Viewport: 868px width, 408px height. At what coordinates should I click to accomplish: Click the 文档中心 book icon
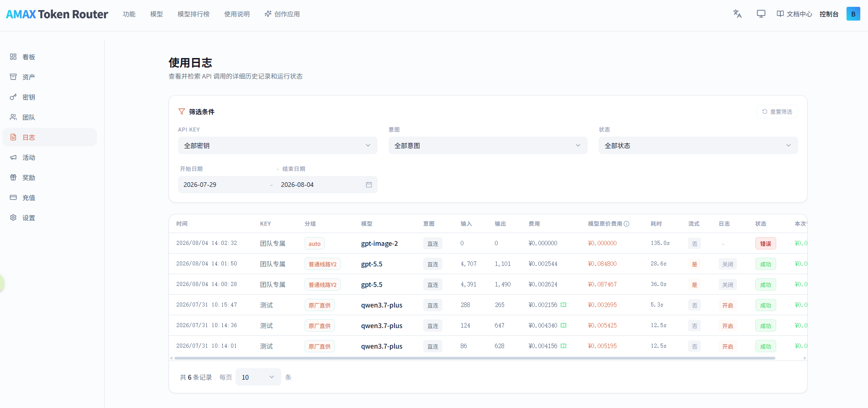pos(780,14)
